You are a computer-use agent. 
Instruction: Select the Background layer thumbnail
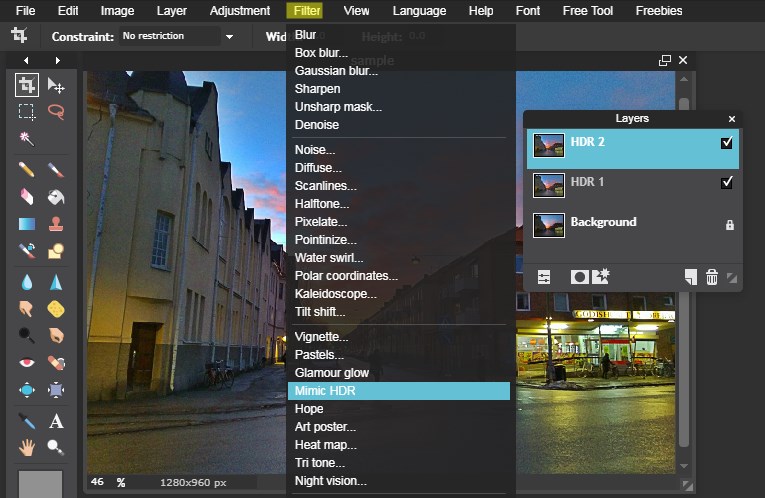pyautogui.click(x=549, y=225)
